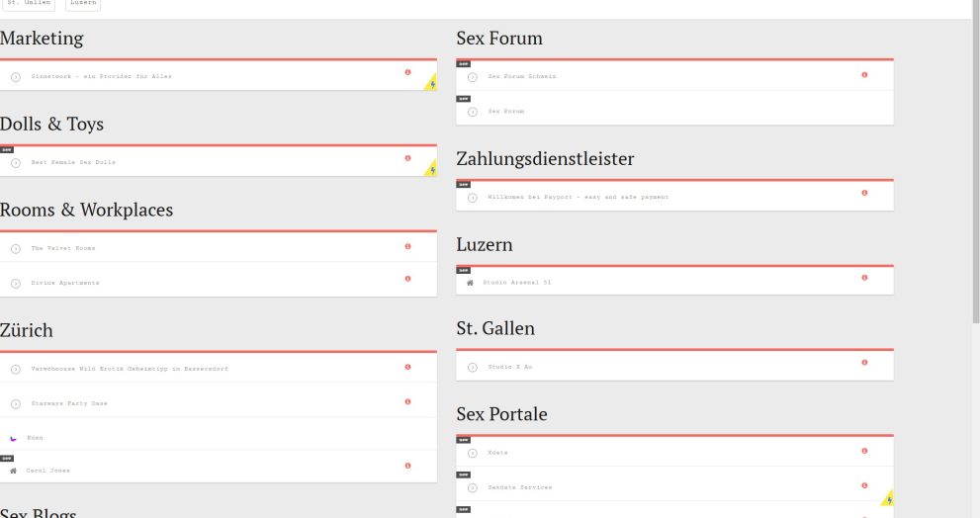Click the purple icon beside Eden
This screenshot has width=980, height=518.
[14, 437]
